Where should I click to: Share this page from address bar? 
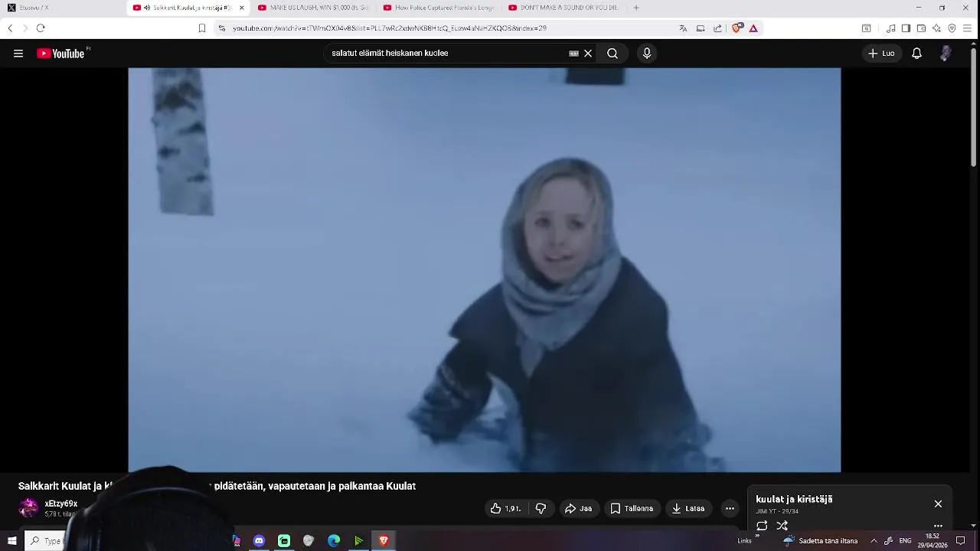[717, 28]
